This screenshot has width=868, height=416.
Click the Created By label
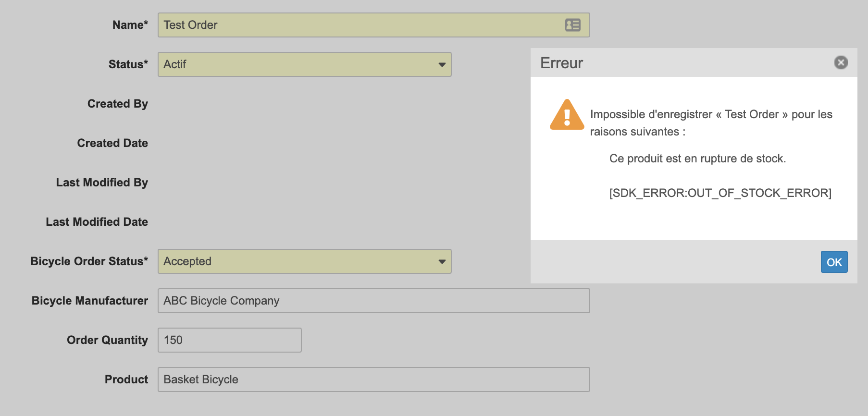pyautogui.click(x=118, y=104)
